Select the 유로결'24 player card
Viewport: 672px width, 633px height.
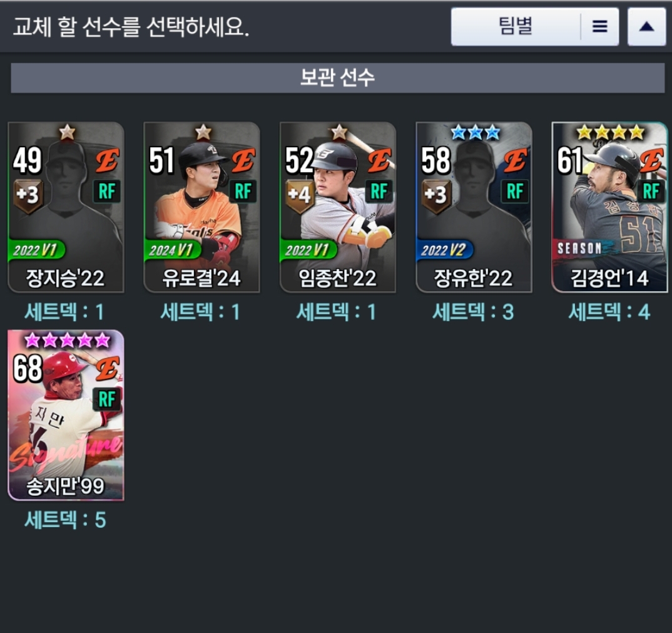[202, 208]
